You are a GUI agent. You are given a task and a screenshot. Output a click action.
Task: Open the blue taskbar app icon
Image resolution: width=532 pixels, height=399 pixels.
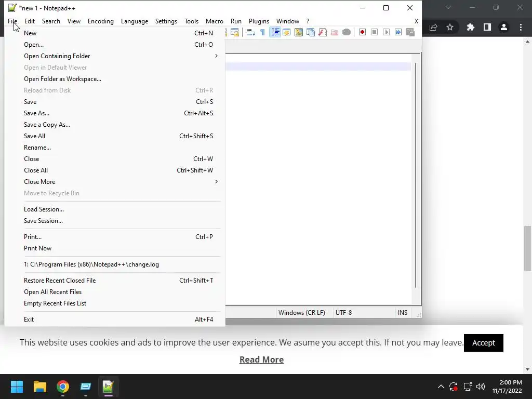pos(86,387)
